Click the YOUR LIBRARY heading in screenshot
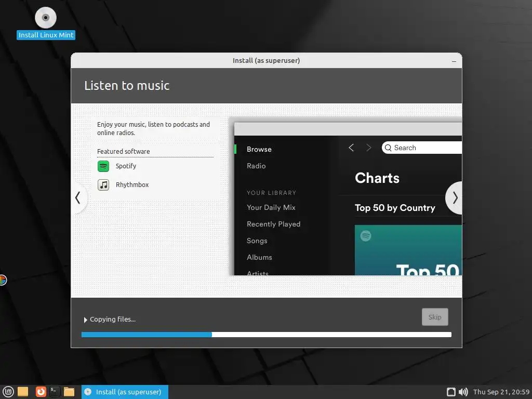 (271, 193)
